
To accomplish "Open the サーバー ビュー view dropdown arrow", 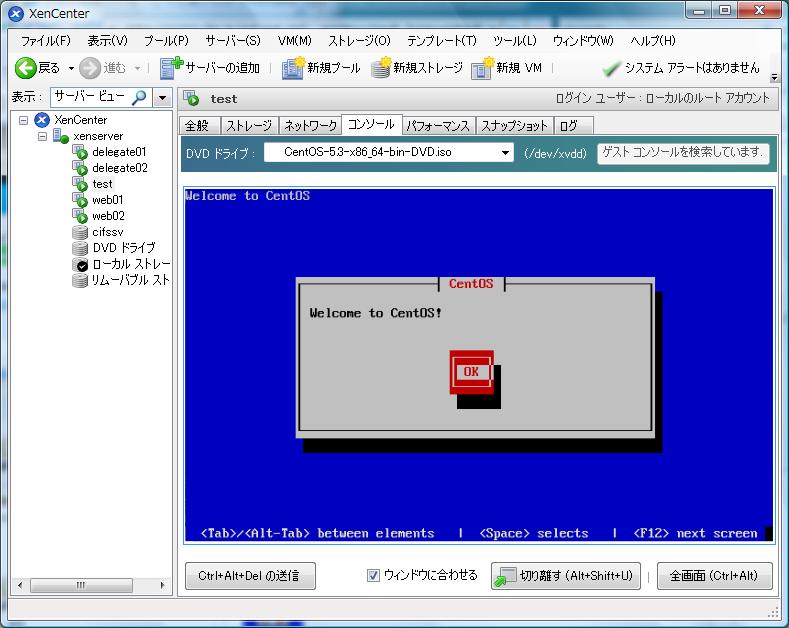I will (162, 97).
